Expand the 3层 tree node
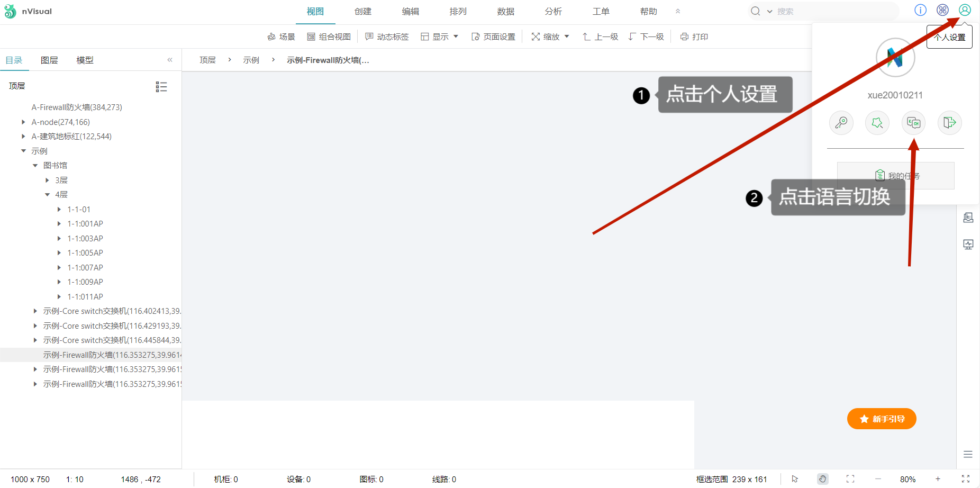 (47, 180)
